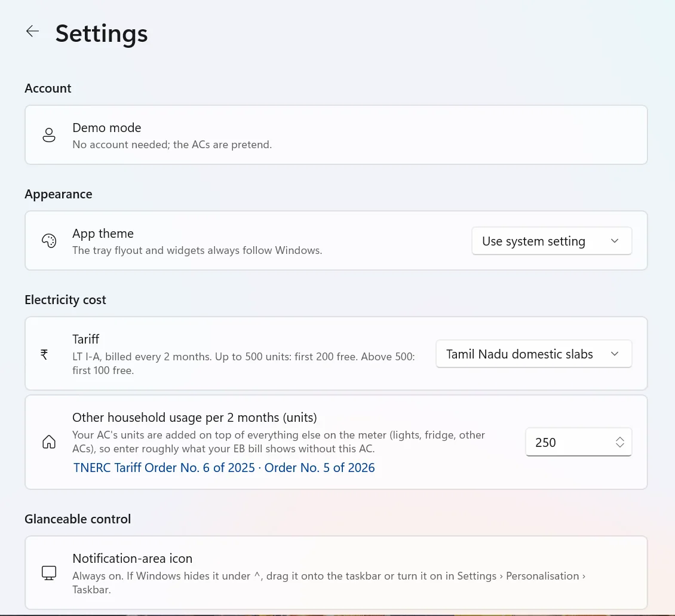Click 'The tray flyout and widgets always follow Windows.'
675x616 pixels.
click(x=197, y=250)
